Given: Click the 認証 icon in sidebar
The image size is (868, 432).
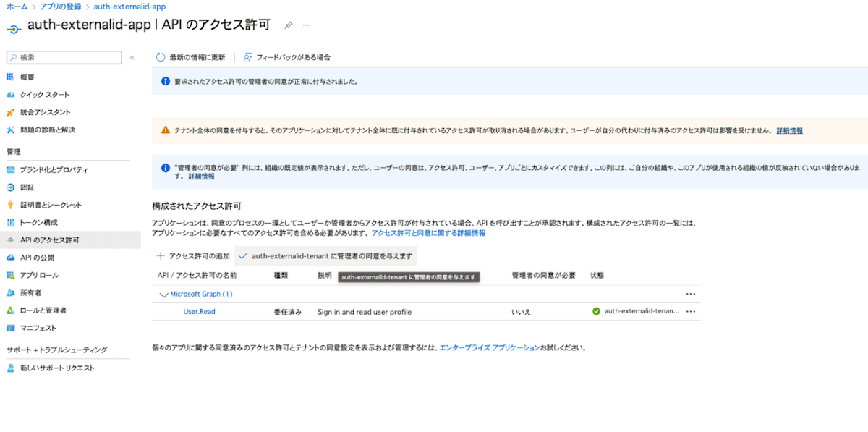Looking at the screenshot, I should pyautogui.click(x=10, y=187).
